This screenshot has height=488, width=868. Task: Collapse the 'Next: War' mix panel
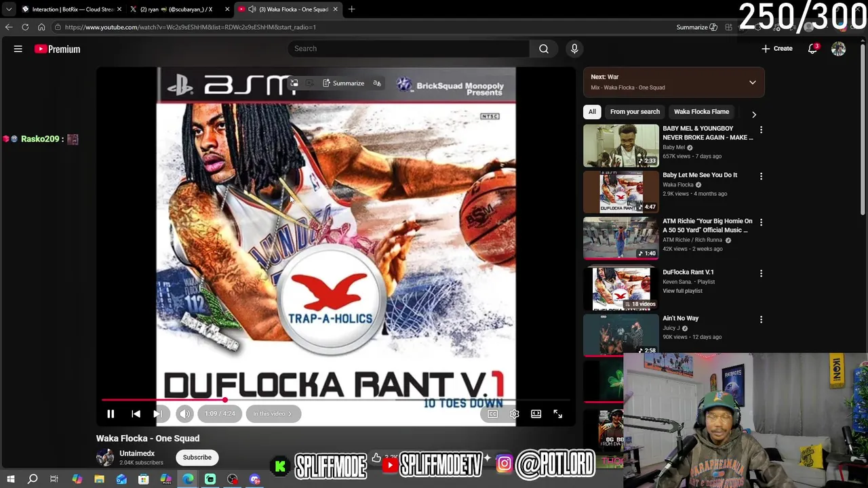pyautogui.click(x=752, y=82)
